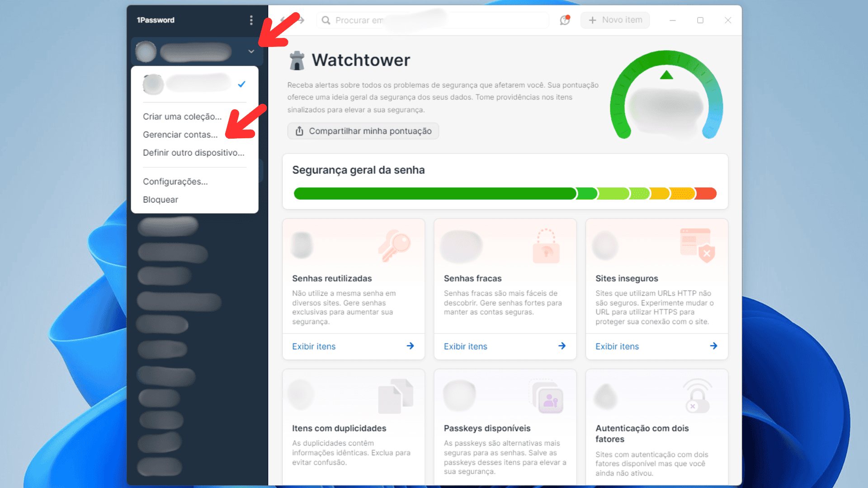This screenshot has height=488, width=868.
Task: Click the circular score gauge
Action: (666, 95)
